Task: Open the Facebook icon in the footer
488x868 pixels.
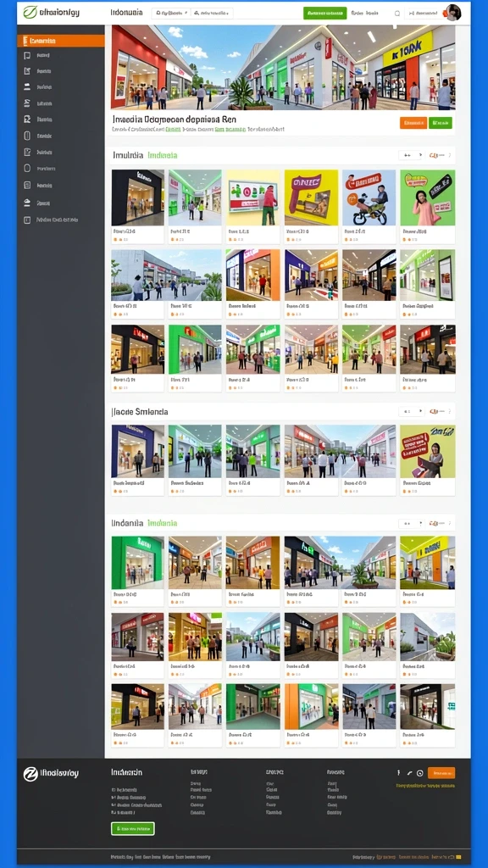Action: pyautogui.click(x=398, y=773)
